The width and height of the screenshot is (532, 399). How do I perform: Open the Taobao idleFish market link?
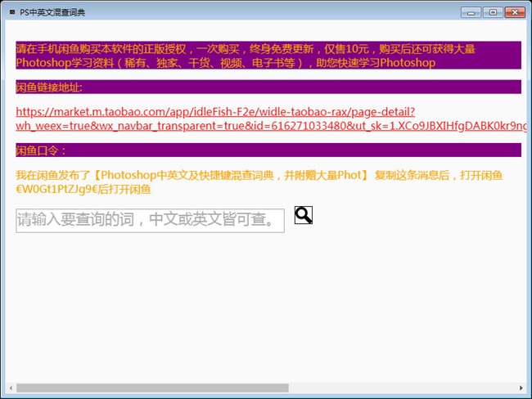coord(271,119)
